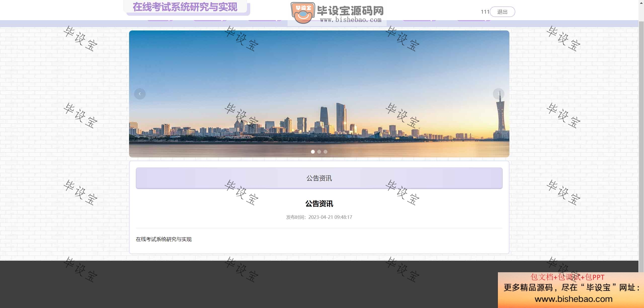The image size is (644, 308).
Task: Click the 公告资讯 purple section header bar
Action: pos(319,178)
